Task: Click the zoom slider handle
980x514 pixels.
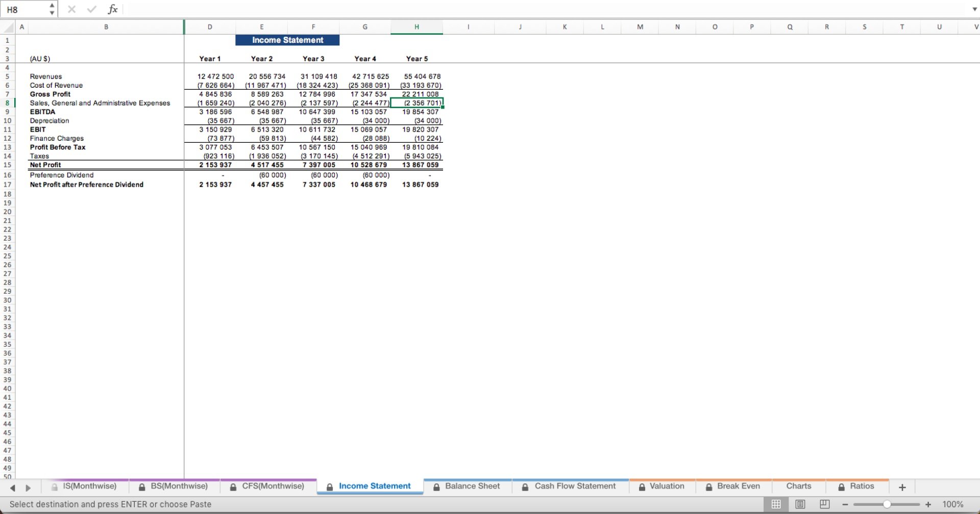Action: point(887,504)
